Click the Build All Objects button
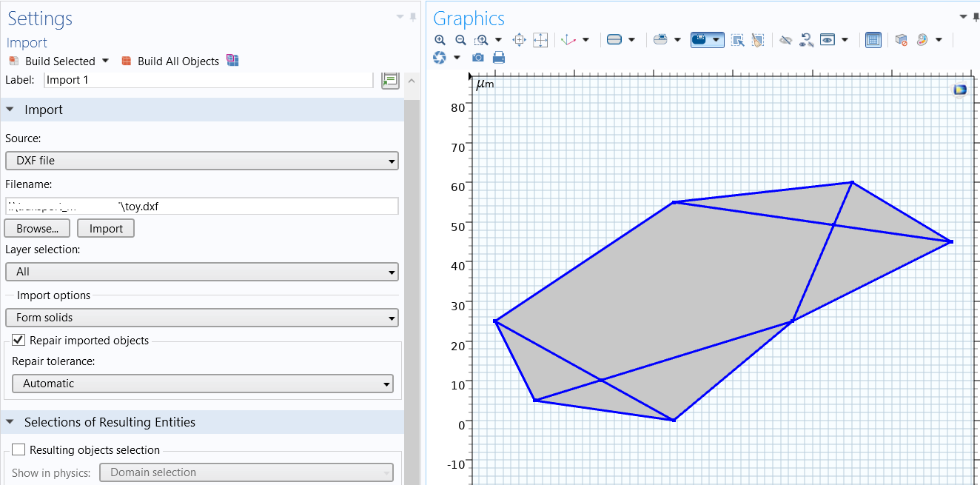 [x=170, y=61]
